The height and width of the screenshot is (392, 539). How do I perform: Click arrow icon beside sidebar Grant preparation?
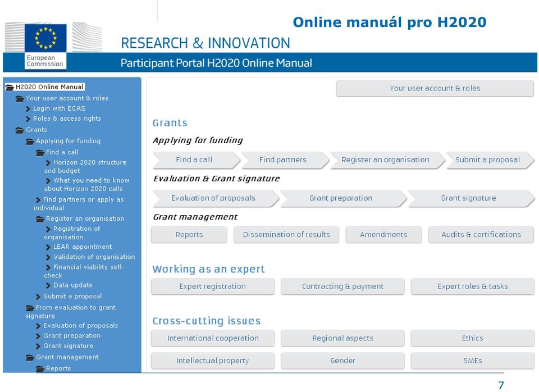[38, 336]
